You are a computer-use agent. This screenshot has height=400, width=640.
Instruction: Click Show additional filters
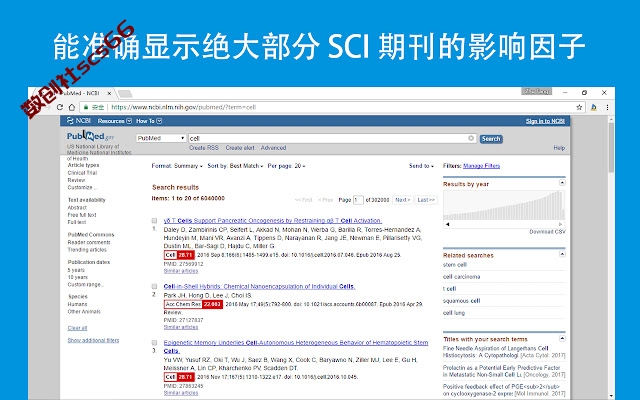93,340
